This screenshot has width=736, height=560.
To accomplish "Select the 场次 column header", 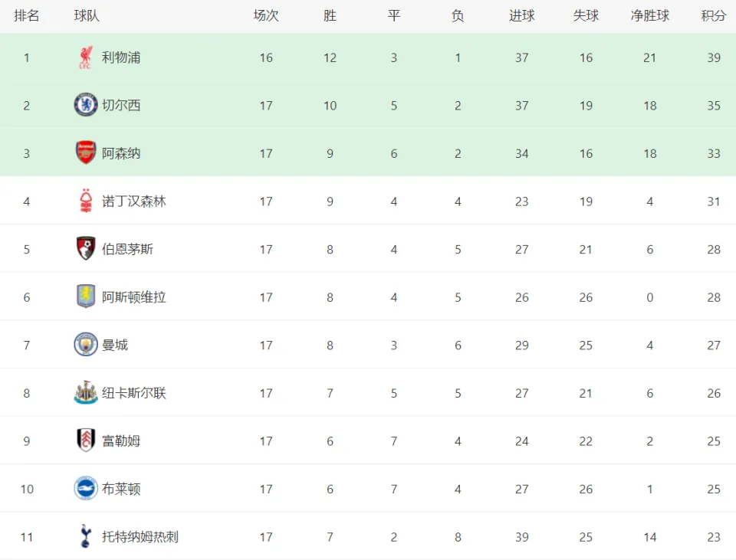I will [266, 16].
